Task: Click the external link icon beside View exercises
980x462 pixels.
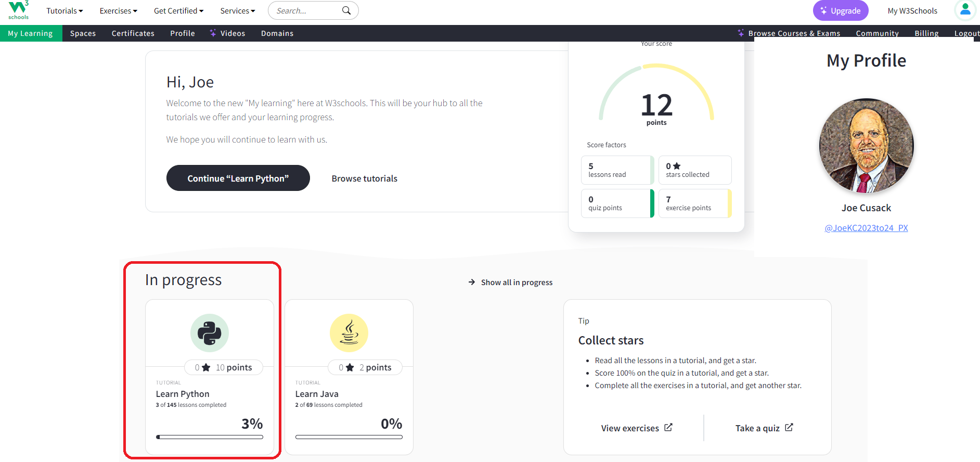Action: [668, 427]
